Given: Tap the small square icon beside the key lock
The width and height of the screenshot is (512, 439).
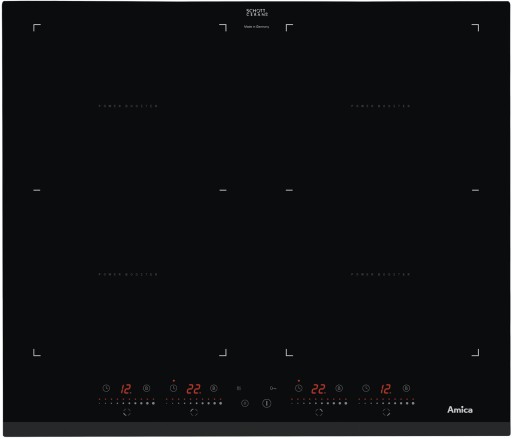Looking at the screenshot, I should [x=239, y=388].
